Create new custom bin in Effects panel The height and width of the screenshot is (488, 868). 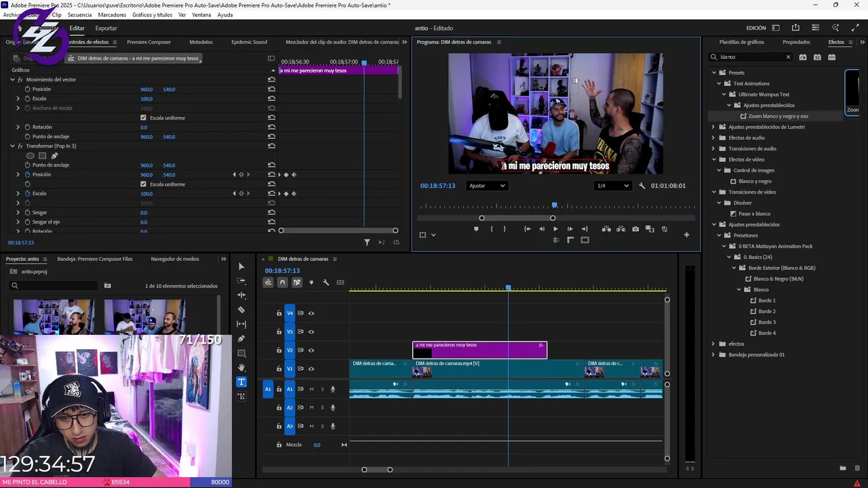pos(843,468)
